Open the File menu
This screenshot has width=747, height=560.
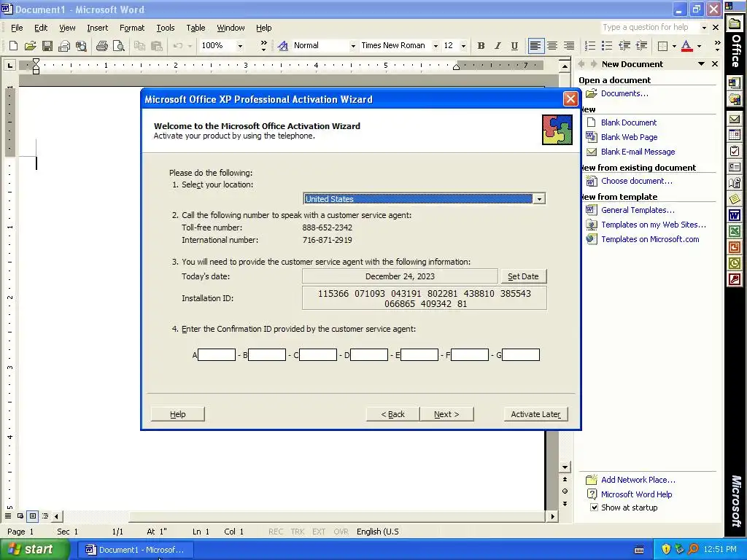[x=17, y=28]
